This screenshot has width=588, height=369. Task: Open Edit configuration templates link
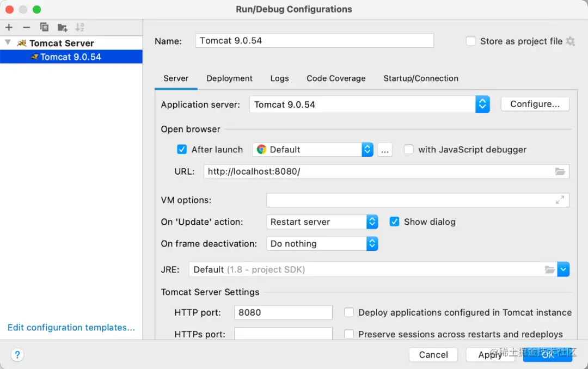click(71, 328)
